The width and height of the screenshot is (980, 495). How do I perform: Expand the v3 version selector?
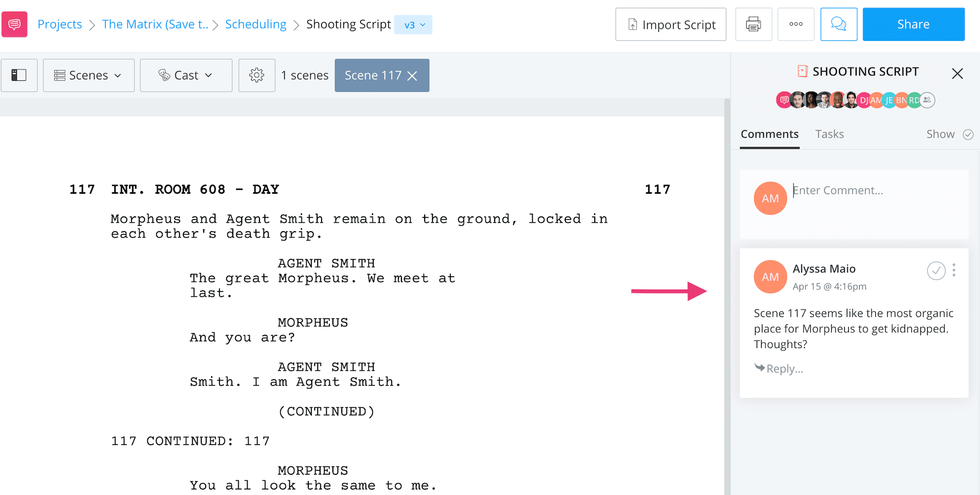tap(413, 25)
